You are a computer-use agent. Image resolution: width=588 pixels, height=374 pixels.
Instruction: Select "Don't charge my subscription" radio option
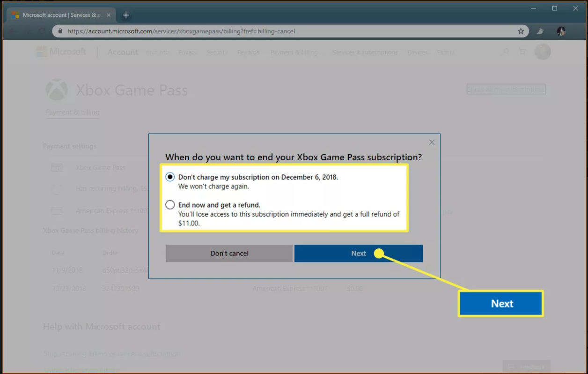pyautogui.click(x=170, y=177)
